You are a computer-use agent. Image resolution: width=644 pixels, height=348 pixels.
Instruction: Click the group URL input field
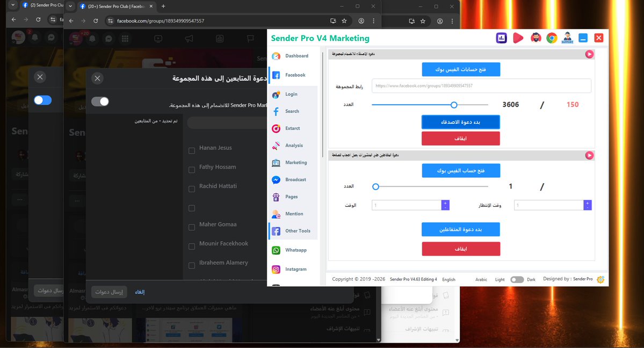click(x=481, y=85)
